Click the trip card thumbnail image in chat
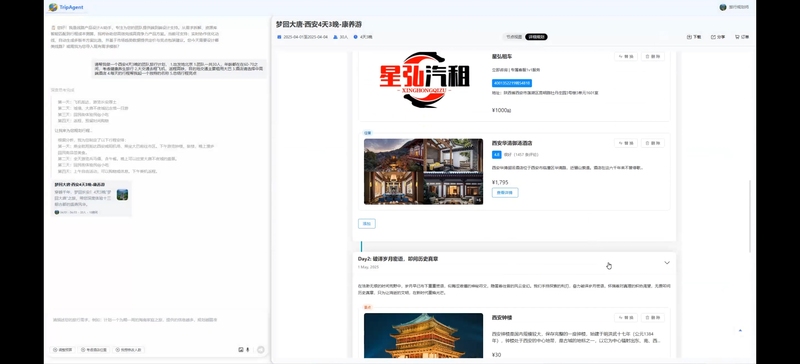The width and height of the screenshot is (800, 364). coord(122,195)
